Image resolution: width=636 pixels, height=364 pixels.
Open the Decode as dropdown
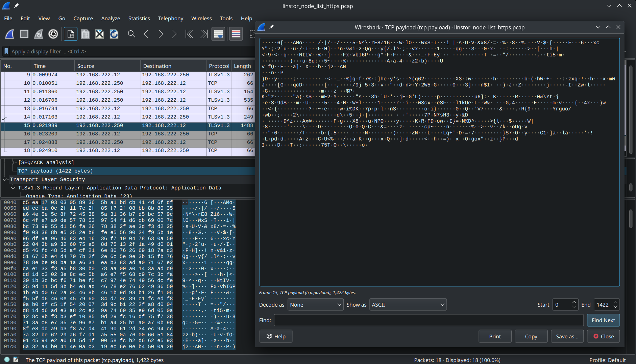[315, 304]
